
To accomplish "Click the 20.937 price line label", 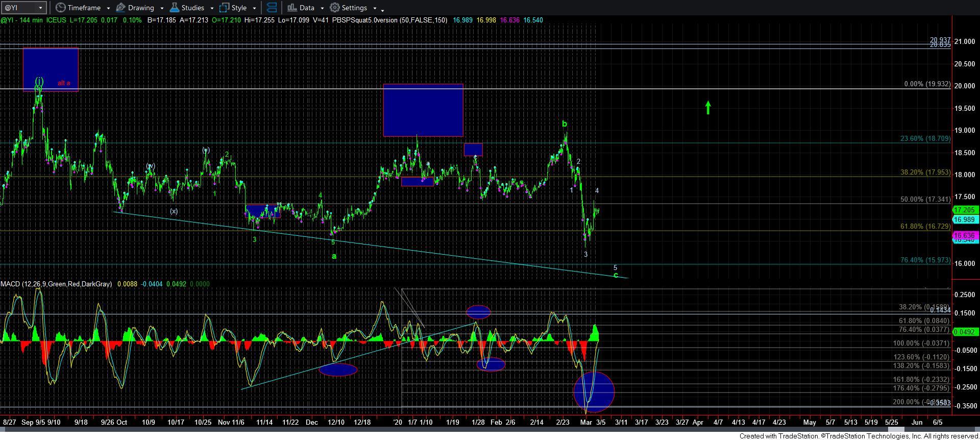I will [940, 40].
